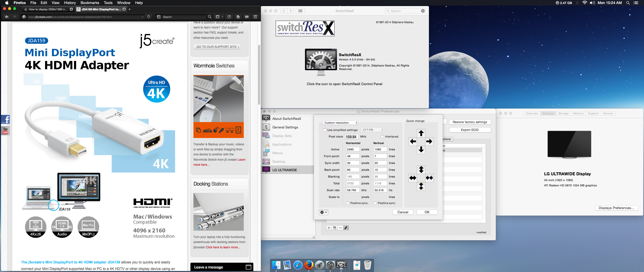Screen dimensions: 644x272
Task: Toggle the Interlaced checkbox
Action: 382,137
